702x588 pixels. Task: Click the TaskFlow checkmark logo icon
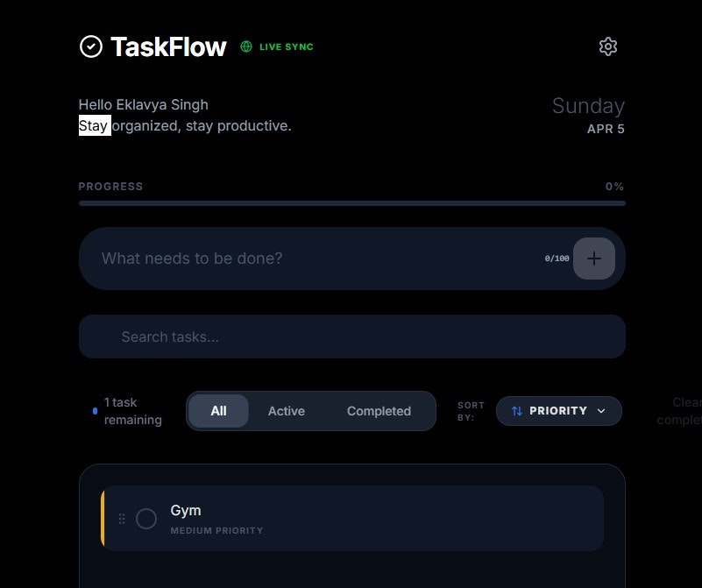pyautogui.click(x=91, y=46)
